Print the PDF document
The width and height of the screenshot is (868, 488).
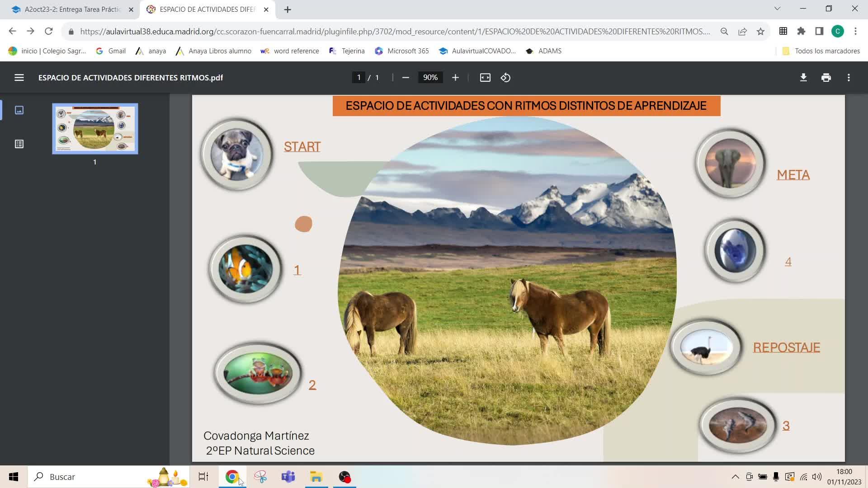click(826, 78)
